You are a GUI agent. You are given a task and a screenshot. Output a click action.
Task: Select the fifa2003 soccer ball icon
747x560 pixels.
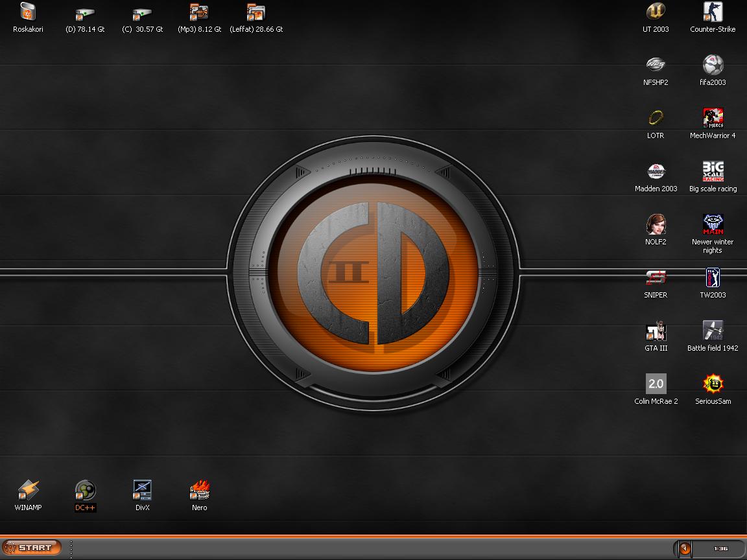point(713,65)
